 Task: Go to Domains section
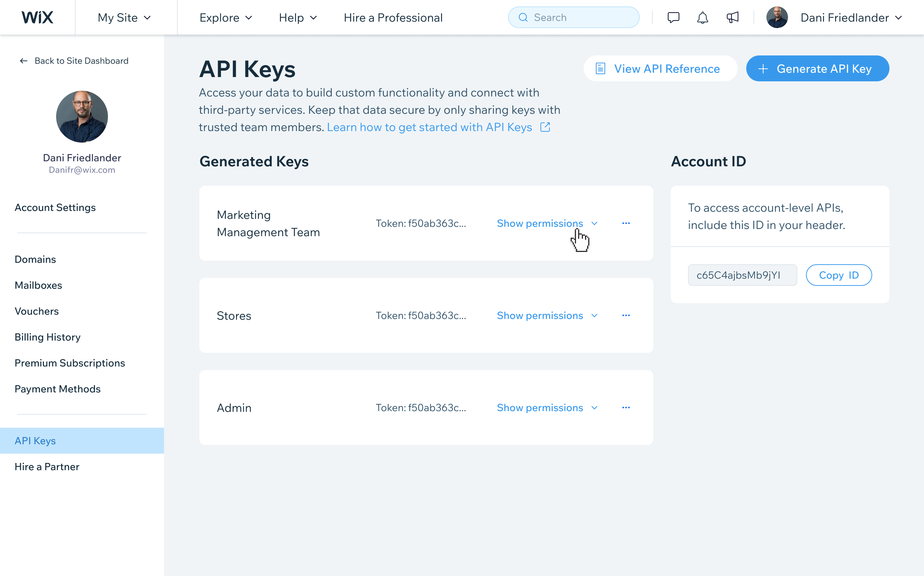[x=35, y=260]
